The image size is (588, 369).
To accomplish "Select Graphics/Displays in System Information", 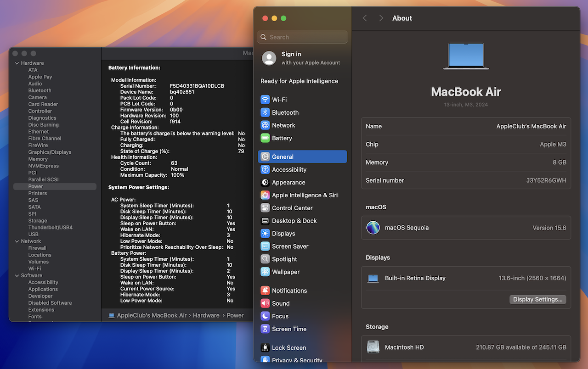I will pyautogui.click(x=50, y=152).
